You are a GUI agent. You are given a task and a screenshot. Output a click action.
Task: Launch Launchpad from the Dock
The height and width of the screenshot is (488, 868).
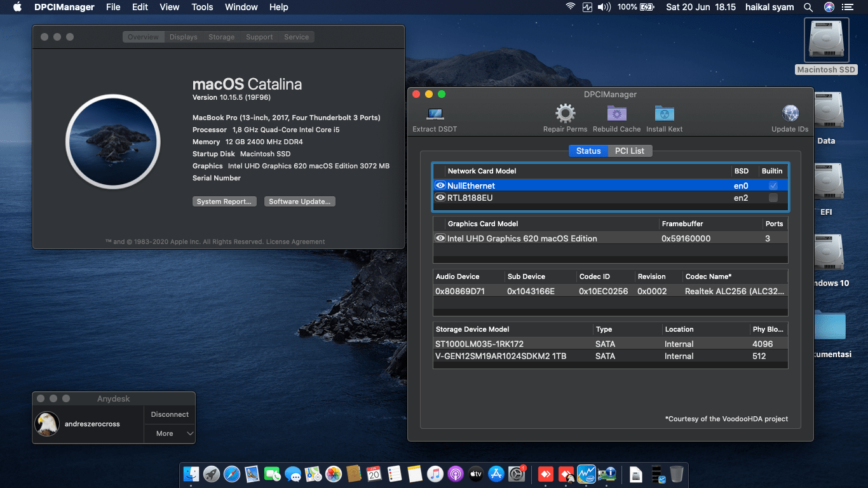pos(212,473)
